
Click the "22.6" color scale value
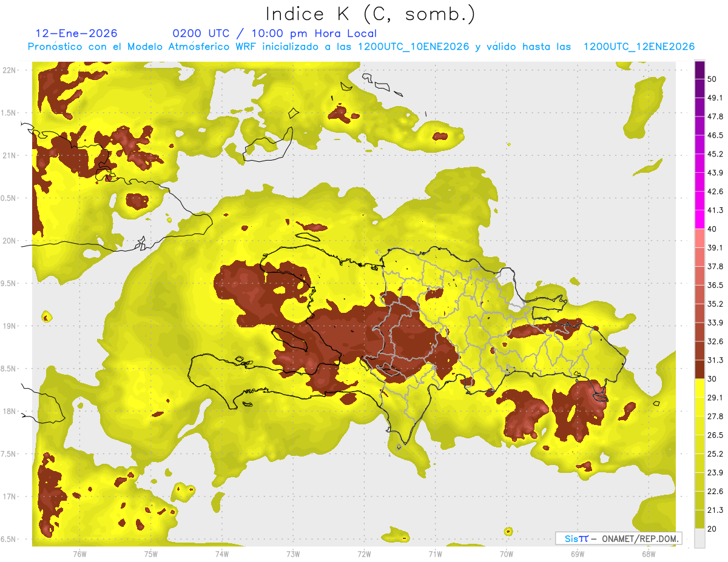715,491
